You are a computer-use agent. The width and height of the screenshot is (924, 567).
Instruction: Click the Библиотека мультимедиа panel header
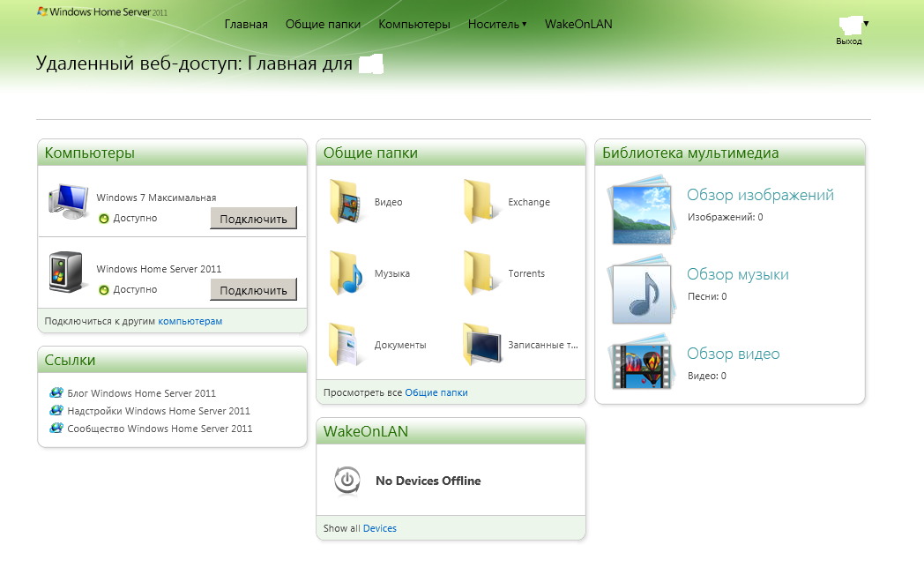tap(729, 153)
